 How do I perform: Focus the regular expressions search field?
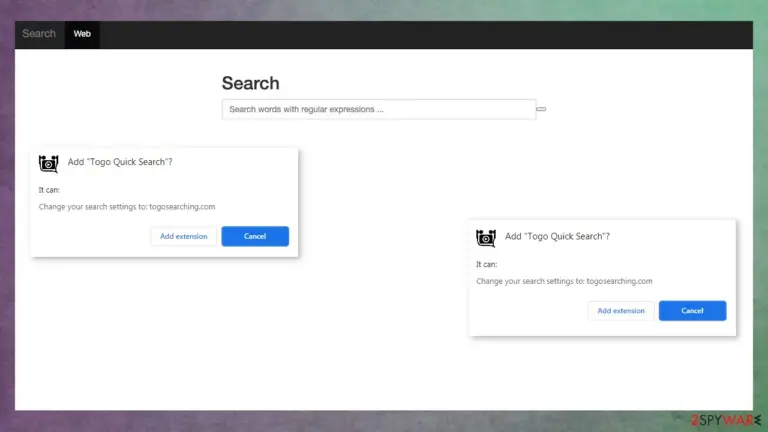[379, 109]
